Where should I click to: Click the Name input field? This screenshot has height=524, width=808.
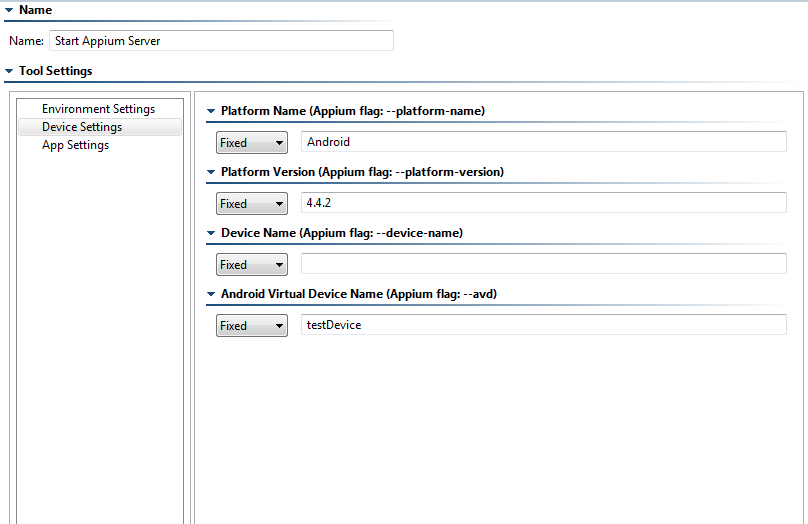pyautogui.click(x=221, y=41)
